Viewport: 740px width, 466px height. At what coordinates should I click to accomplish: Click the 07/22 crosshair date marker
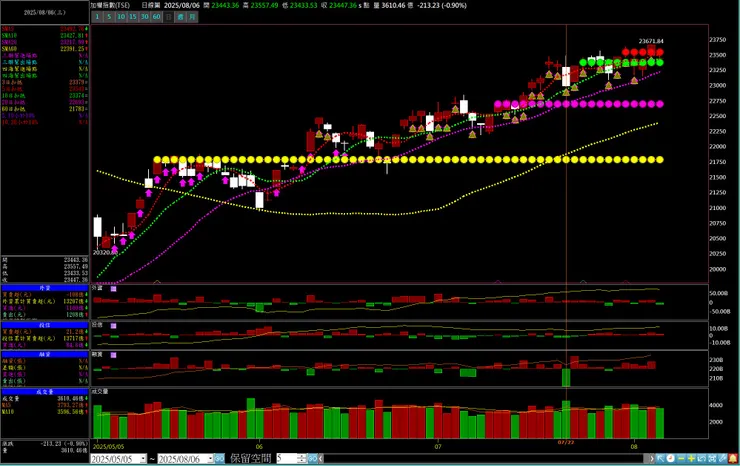pyautogui.click(x=565, y=442)
